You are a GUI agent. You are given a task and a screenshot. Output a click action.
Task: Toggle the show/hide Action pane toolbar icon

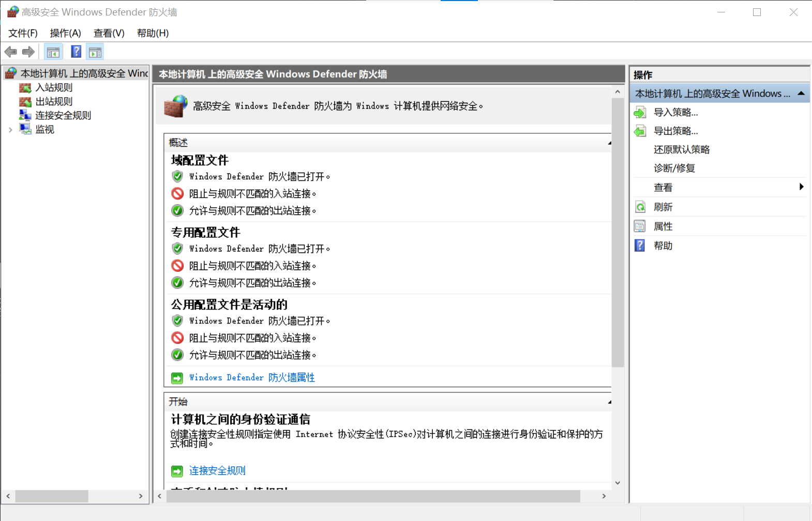(x=95, y=52)
